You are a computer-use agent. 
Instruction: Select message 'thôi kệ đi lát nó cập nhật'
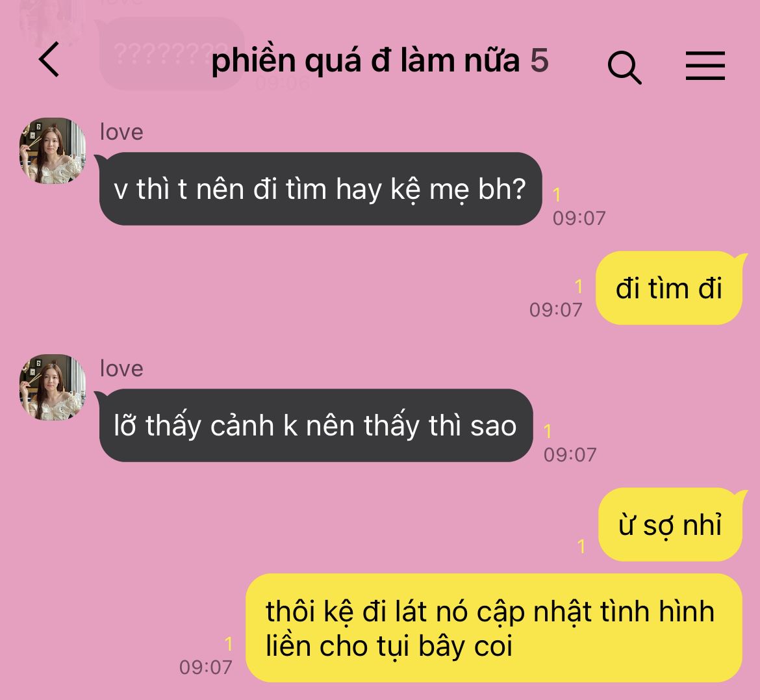coord(494,629)
